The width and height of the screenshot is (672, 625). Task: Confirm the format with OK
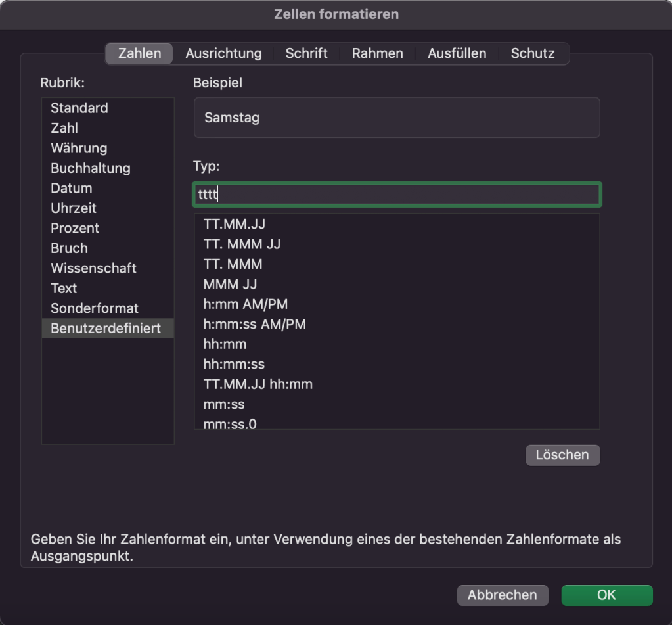click(x=606, y=595)
